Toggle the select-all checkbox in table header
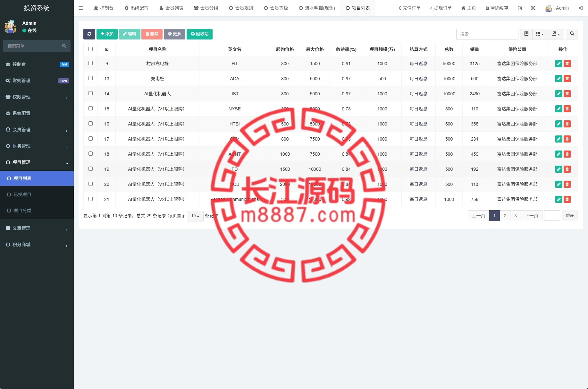 coord(90,49)
